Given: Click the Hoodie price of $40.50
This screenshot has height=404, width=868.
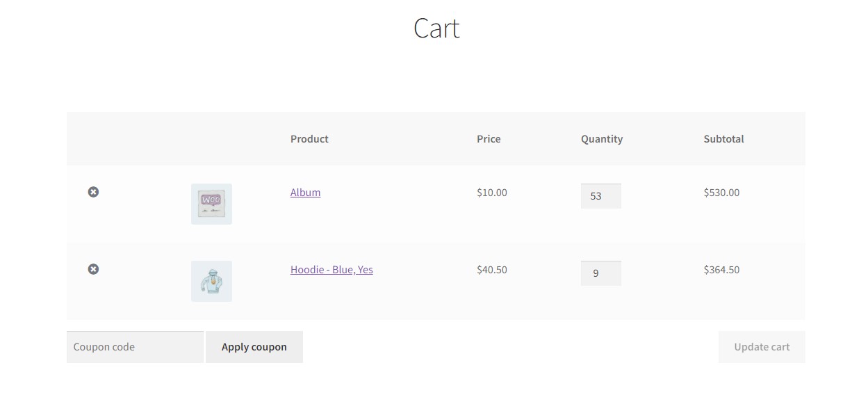Looking at the screenshot, I should (491, 270).
